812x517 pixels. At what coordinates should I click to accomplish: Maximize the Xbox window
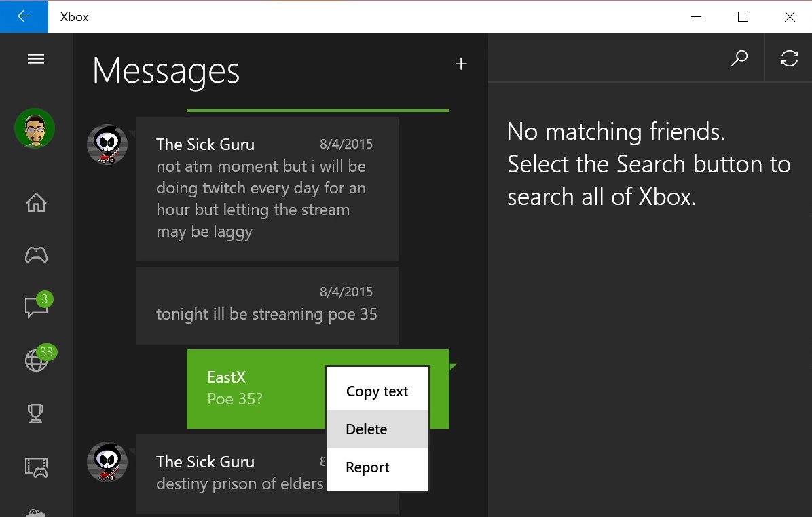pyautogui.click(x=743, y=16)
